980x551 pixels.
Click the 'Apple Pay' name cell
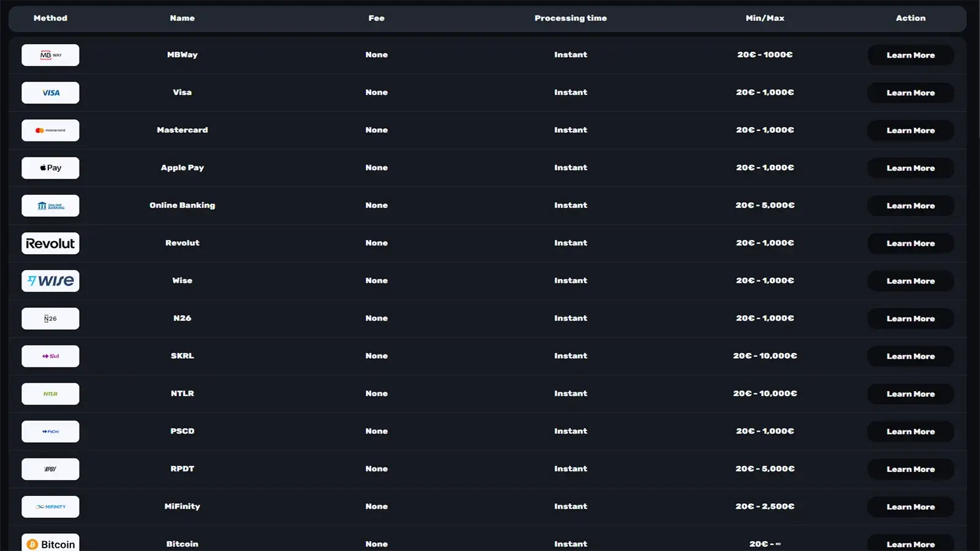point(183,168)
